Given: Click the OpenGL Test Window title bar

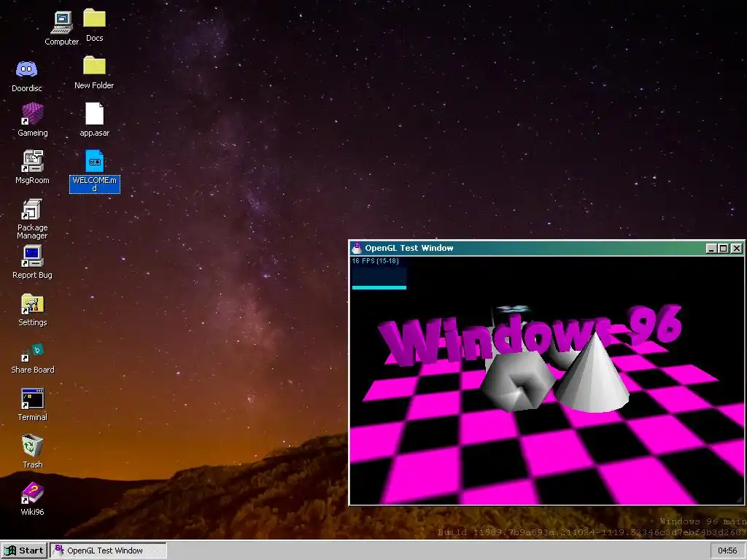Looking at the screenshot, I should pos(546,248).
